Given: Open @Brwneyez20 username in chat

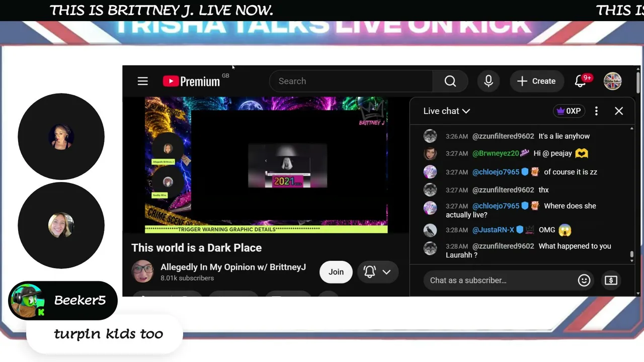Looking at the screenshot, I should 496,153.
